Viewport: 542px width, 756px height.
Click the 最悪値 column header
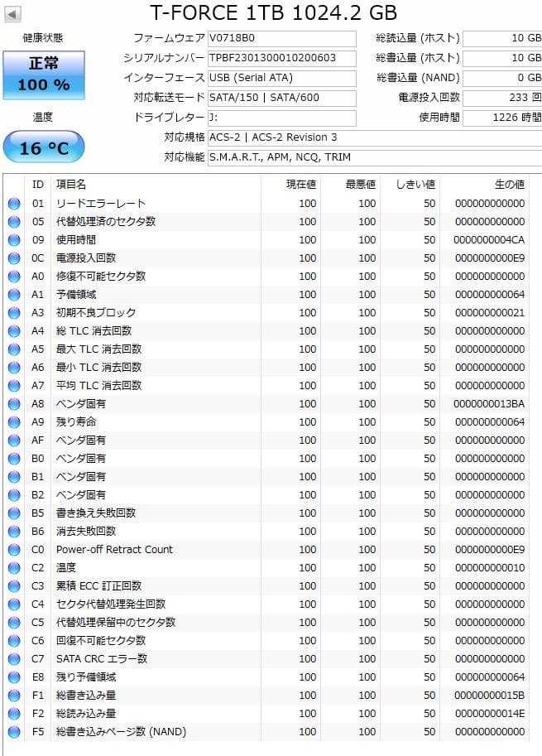350,184
